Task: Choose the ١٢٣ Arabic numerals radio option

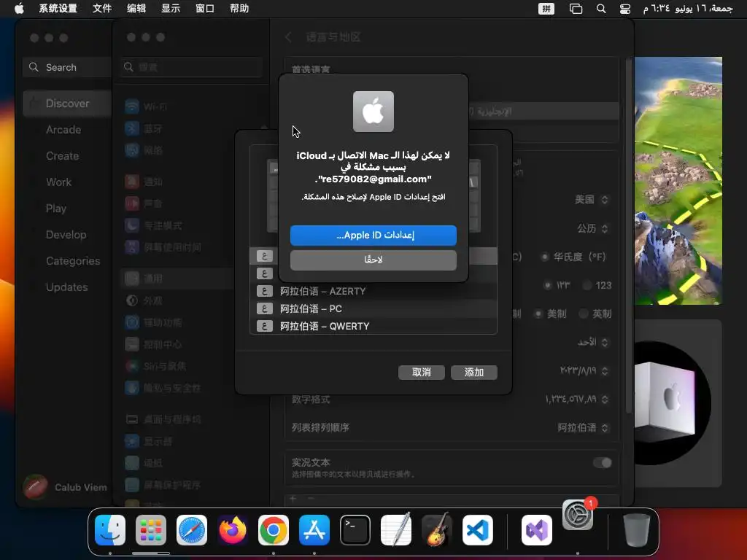Action: pyautogui.click(x=548, y=285)
